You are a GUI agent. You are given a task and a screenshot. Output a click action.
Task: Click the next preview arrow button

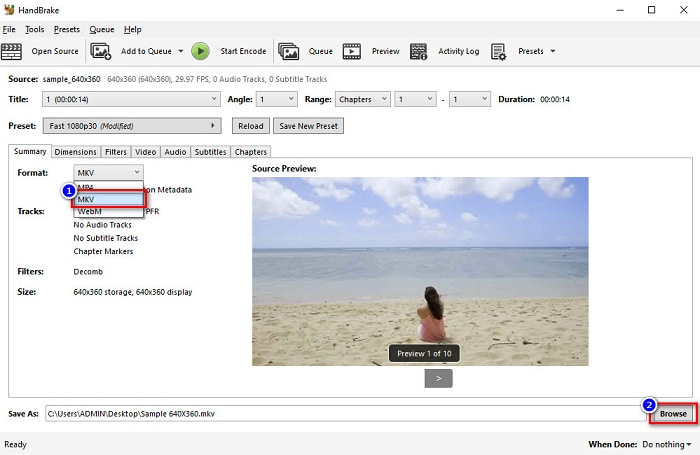pyautogui.click(x=438, y=378)
